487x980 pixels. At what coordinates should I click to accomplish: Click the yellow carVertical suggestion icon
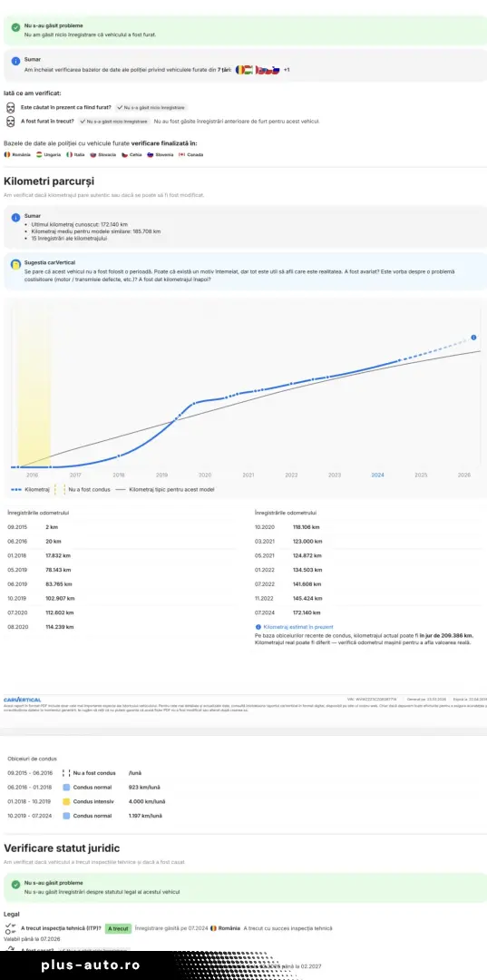click(x=15, y=264)
